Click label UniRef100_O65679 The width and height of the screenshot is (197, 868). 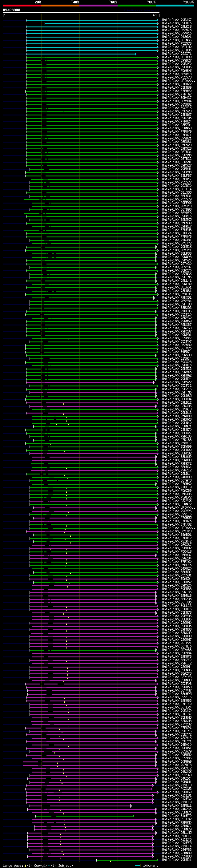pos(177,751)
